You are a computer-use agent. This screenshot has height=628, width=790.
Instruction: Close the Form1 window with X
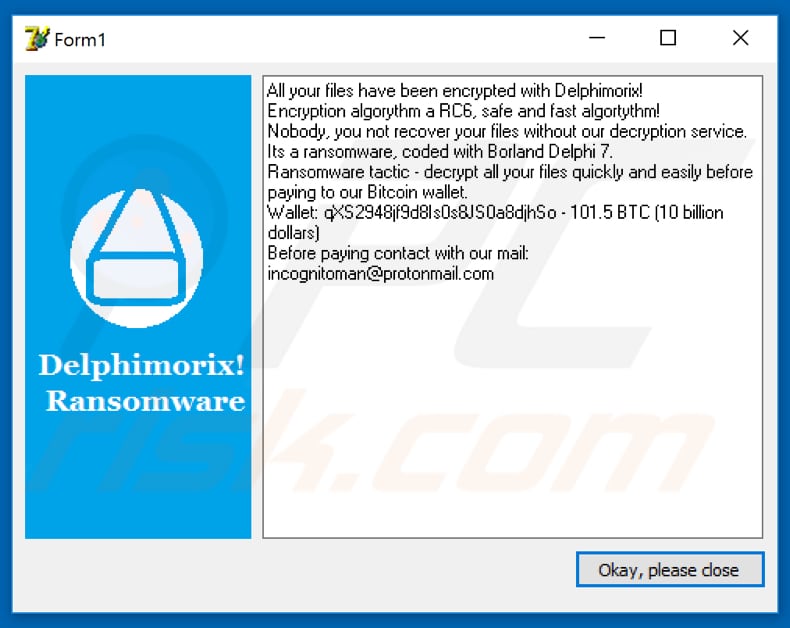pos(741,38)
